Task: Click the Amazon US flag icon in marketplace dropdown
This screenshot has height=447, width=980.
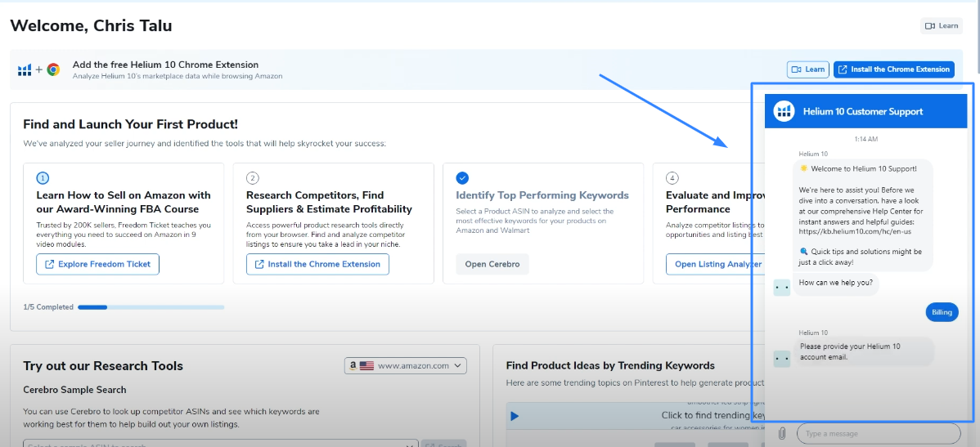Action: [x=366, y=366]
